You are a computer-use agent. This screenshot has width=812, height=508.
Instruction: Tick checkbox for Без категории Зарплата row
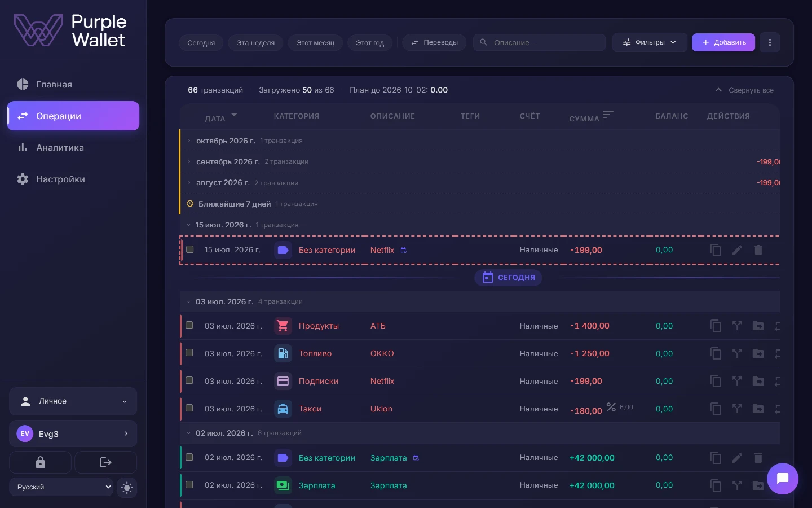click(x=189, y=457)
